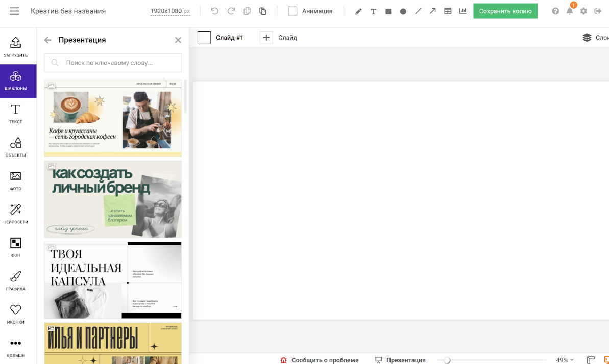Open notifications bell icon
Screen dimensions: 609x364
[x=570, y=11]
